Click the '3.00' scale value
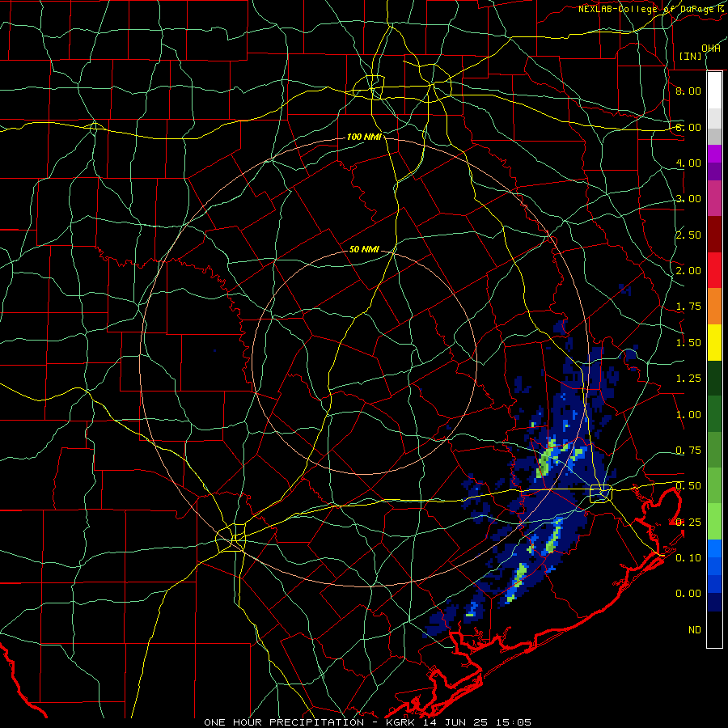The height and width of the screenshot is (728, 728). pos(688,199)
